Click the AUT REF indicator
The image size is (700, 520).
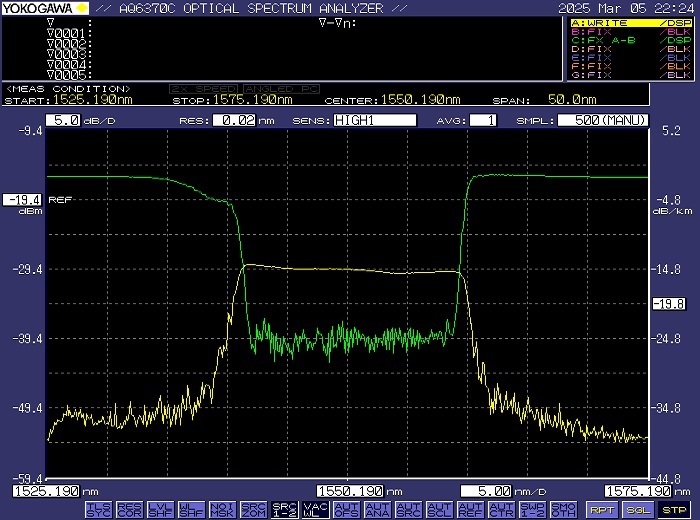(x=471, y=509)
